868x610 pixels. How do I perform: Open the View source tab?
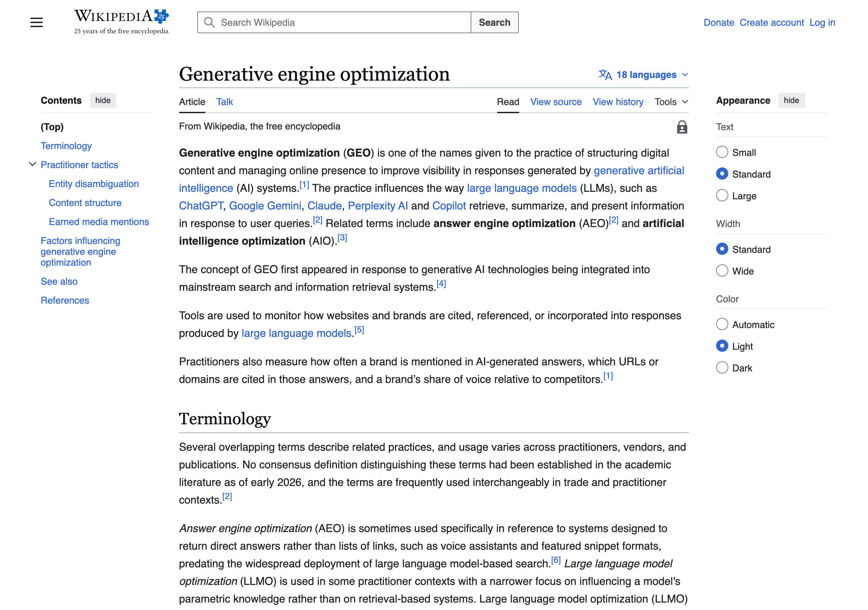(556, 102)
